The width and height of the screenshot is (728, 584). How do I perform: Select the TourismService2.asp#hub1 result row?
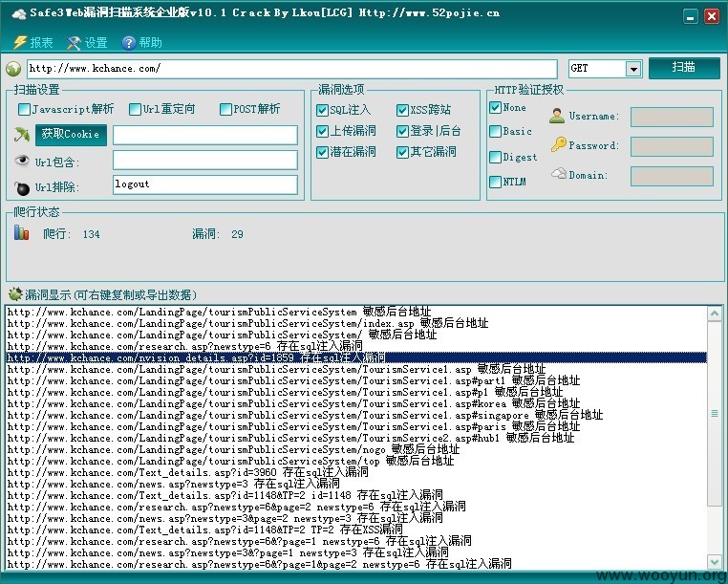pos(356,438)
